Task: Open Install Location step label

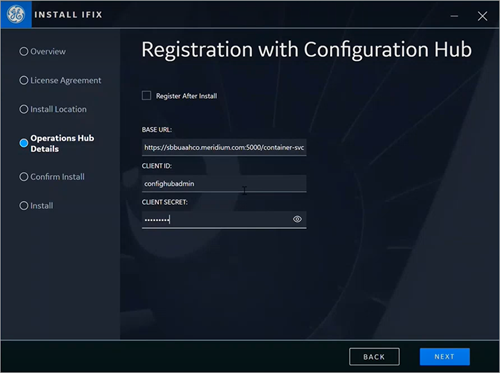Action: [x=58, y=109]
